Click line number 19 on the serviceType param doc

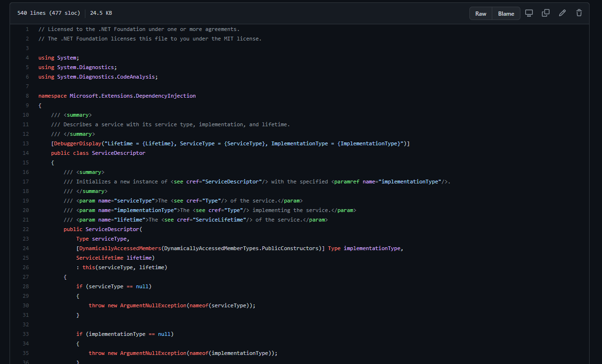(26, 201)
